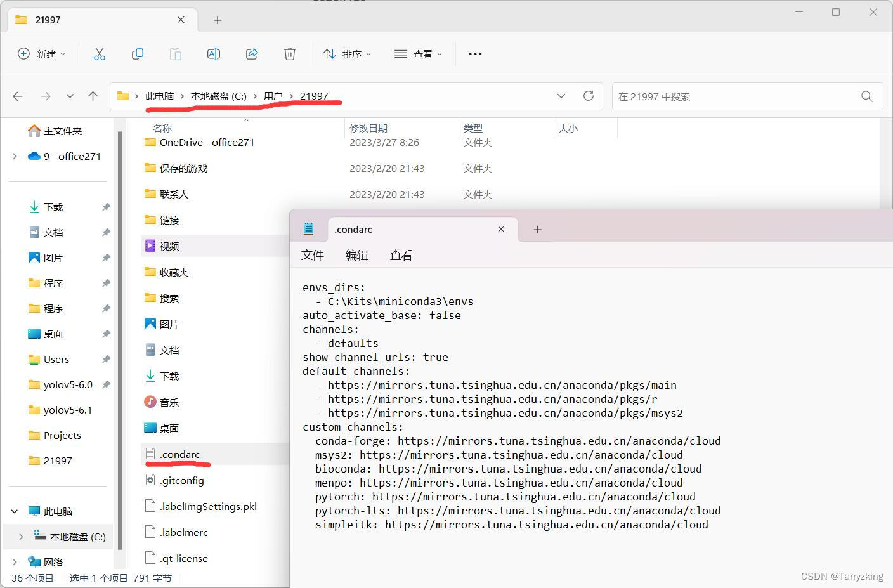Click 21997 breadcrumb segment
The height and width of the screenshot is (588, 893).
coord(314,96)
